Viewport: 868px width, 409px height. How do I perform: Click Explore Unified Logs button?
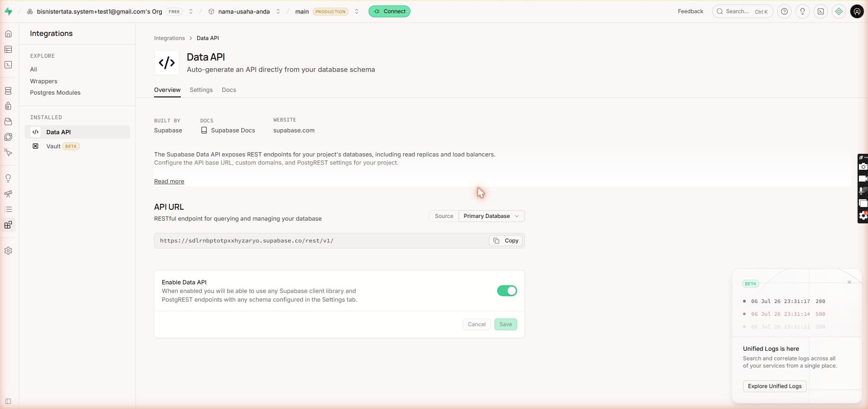tap(775, 386)
